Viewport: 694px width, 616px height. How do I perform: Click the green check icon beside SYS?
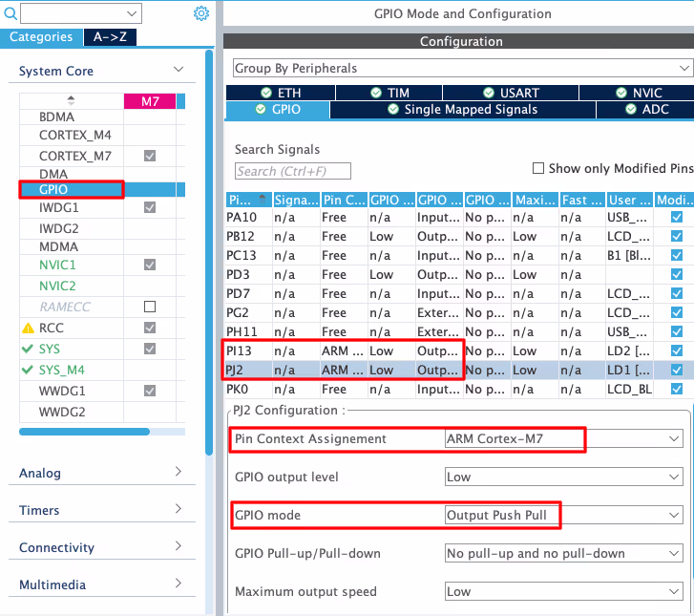(x=28, y=349)
